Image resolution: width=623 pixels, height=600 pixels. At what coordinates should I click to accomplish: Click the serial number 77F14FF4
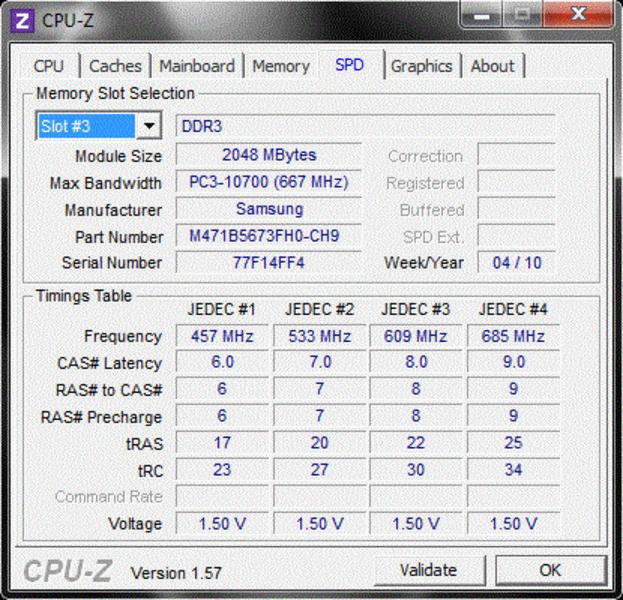click(x=269, y=263)
